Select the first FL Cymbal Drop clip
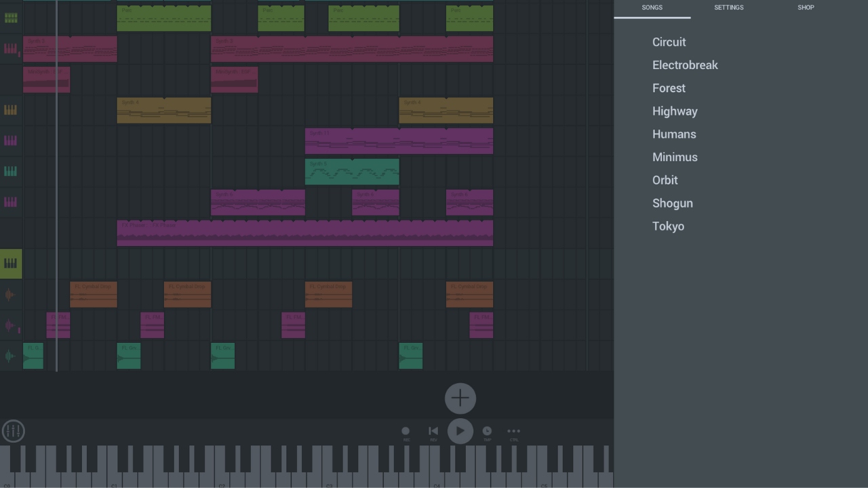Viewport: 868px width, 488px height. coord(94,294)
